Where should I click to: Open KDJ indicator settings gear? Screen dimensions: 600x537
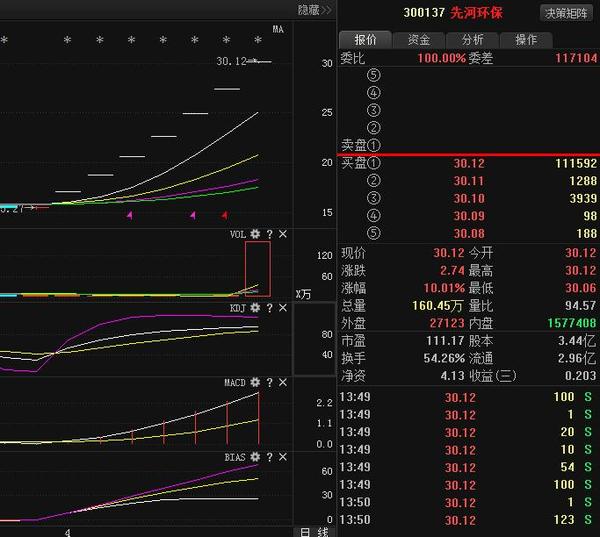(x=255, y=308)
